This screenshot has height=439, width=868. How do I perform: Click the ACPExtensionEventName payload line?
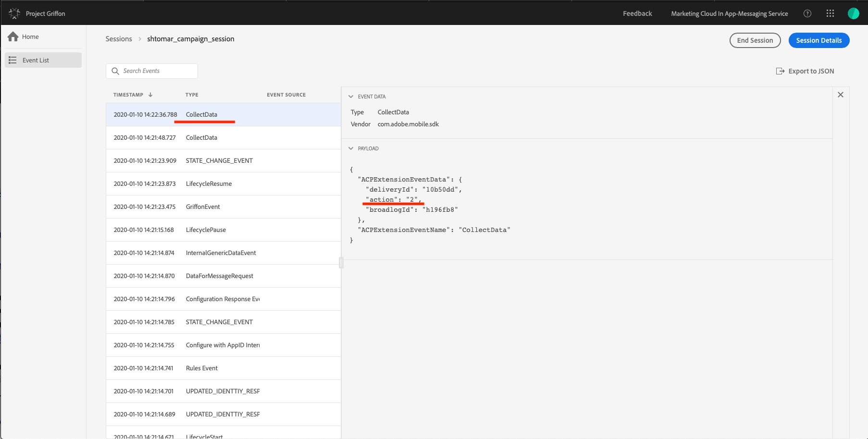[434, 230]
